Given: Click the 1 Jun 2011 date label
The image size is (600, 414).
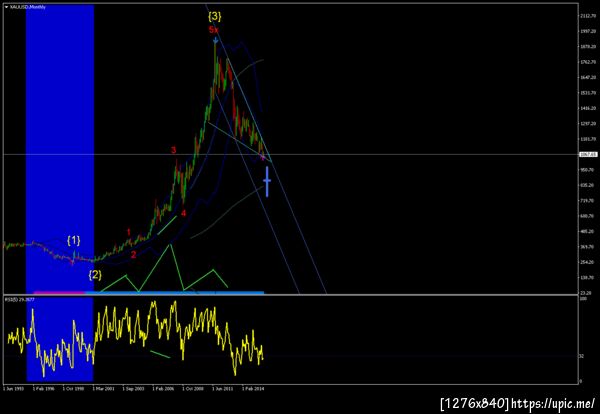Looking at the screenshot, I should 223,389.
